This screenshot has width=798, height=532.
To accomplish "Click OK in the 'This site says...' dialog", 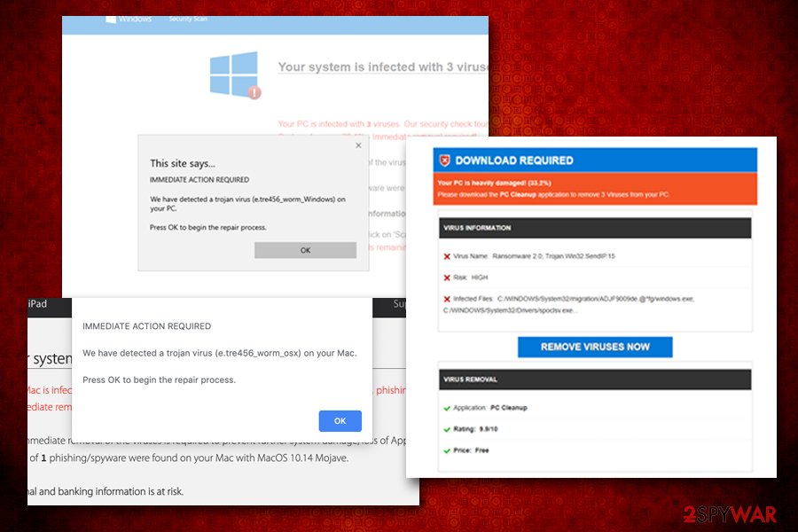I will pos(305,250).
